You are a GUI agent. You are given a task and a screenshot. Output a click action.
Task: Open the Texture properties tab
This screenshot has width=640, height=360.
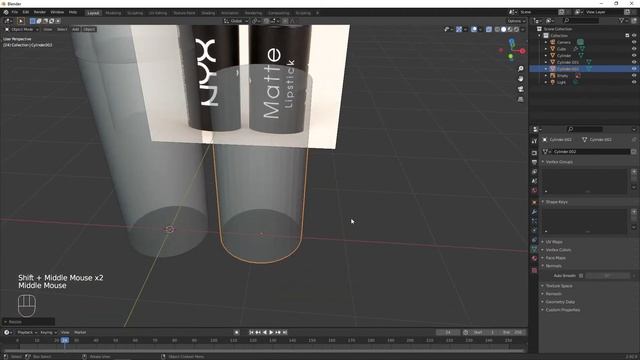click(x=534, y=270)
